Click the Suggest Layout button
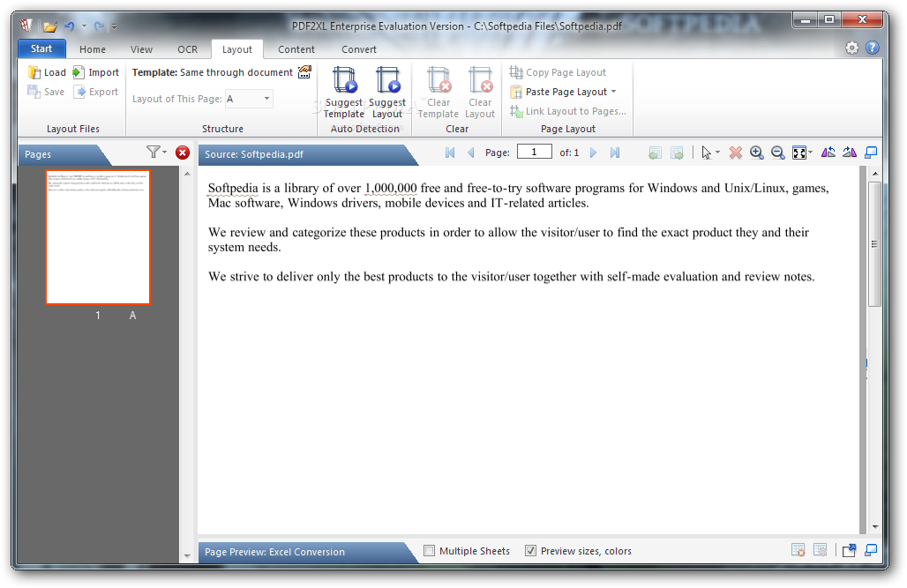907x588 pixels. [x=387, y=93]
